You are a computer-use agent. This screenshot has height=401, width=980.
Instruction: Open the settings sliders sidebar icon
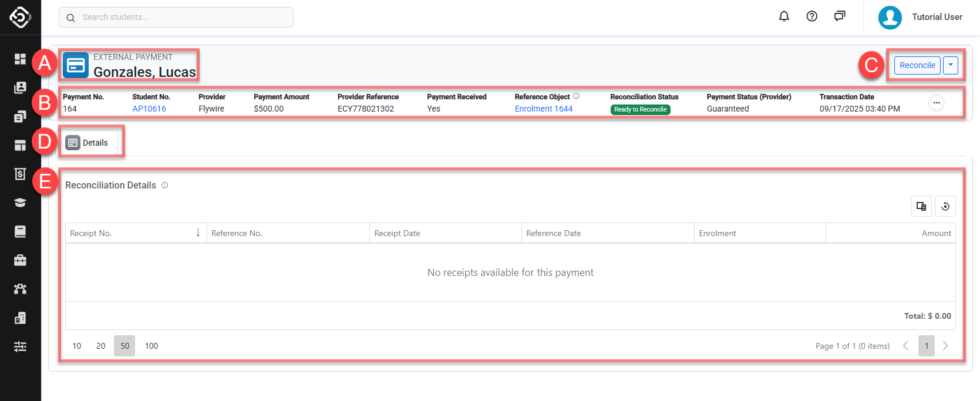coord(20,346)
